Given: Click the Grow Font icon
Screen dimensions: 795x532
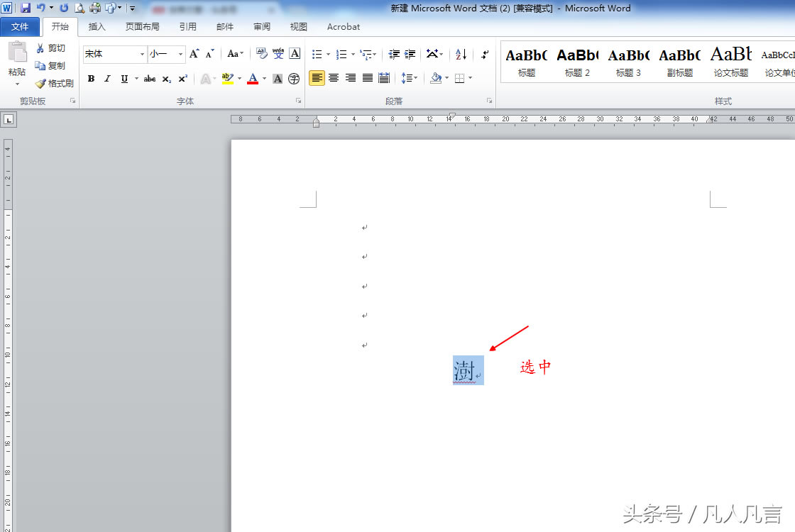Looking at the screenshot, I should point(194,54).
